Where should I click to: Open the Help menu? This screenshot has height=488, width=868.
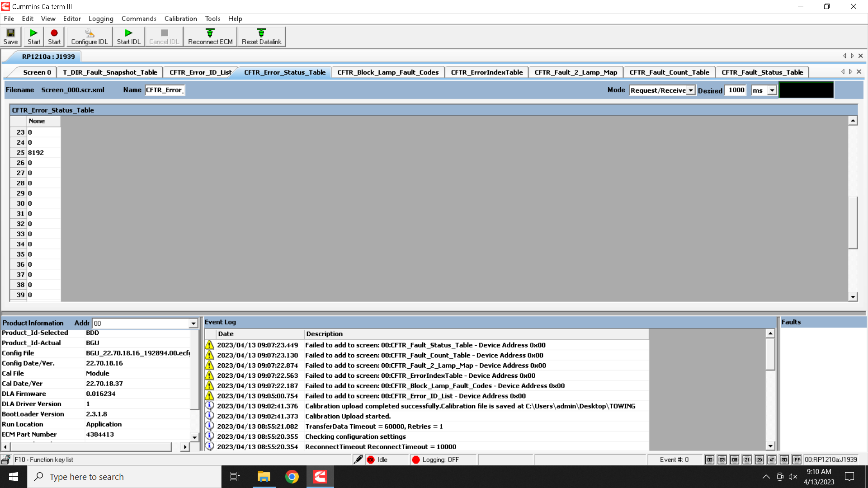[235, 19]
